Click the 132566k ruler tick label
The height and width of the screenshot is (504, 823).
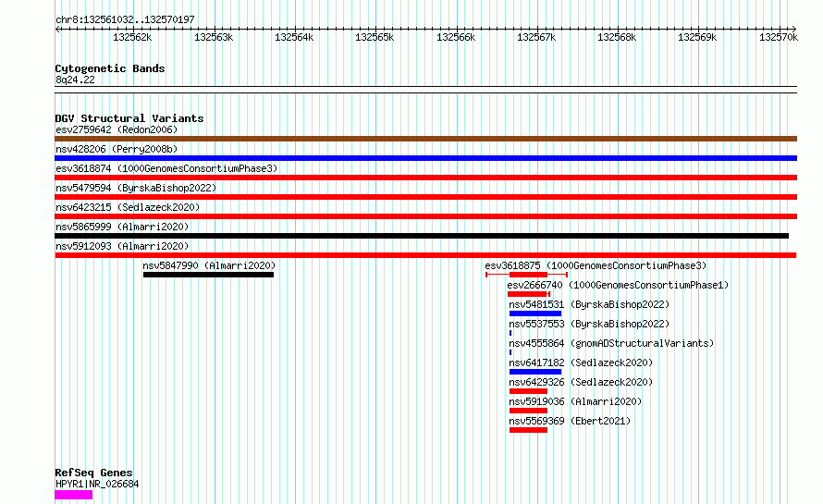click(456, 37)
